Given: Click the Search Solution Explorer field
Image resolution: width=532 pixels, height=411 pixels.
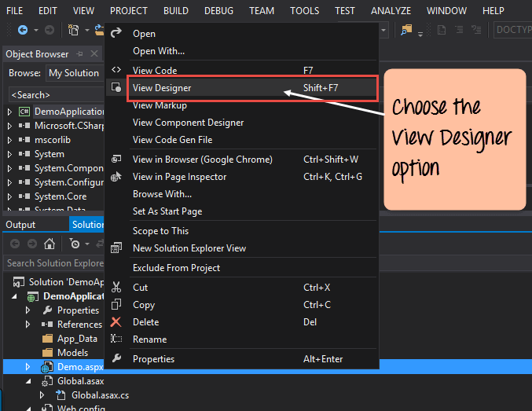Looking at the screenshot, I should coord(53,263).
